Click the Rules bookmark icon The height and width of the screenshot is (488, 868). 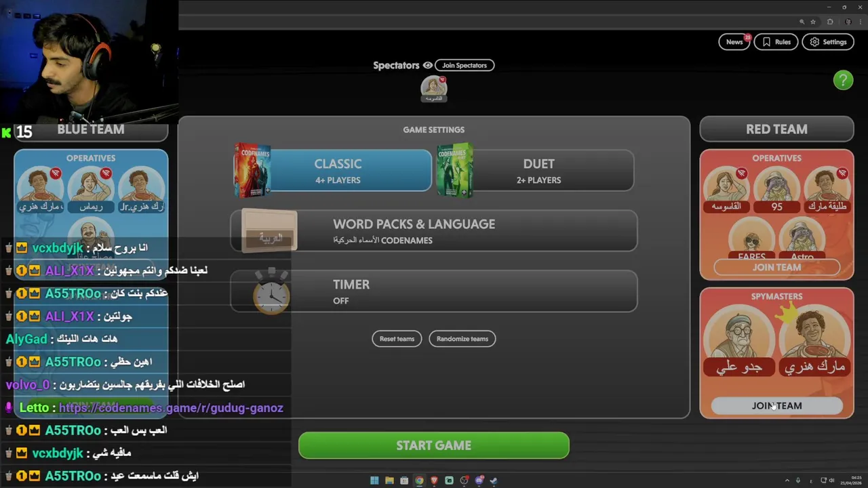click(766, 42)
